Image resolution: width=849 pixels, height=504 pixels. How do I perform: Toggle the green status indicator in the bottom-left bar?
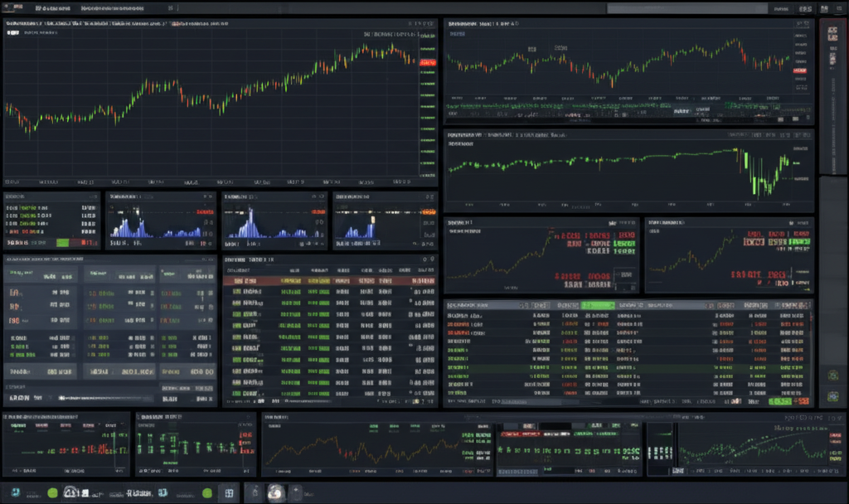52,492
